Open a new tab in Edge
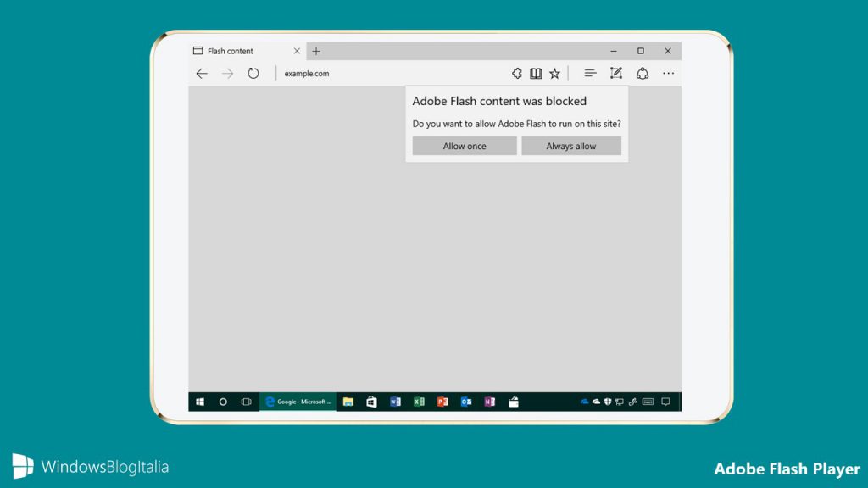 315,51
